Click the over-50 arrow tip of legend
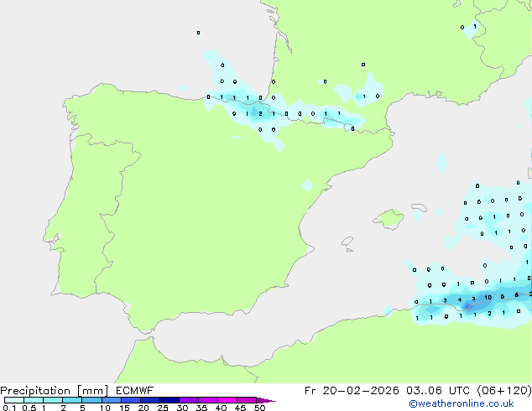 266,400
